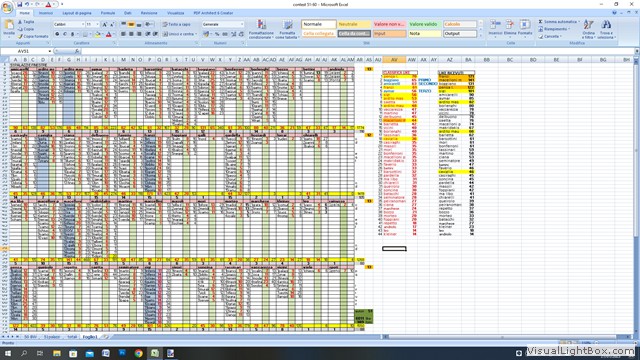Viewport: 640px width, 360px height.
Task: Open the 51 palazzi sheet tab
Action: [52, 337]
